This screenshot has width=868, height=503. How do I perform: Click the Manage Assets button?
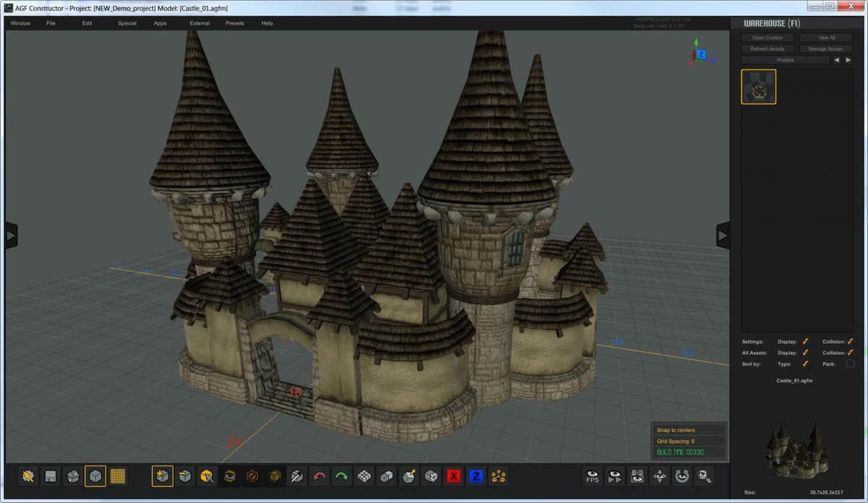pyautogui.click(x=826, y=48)
